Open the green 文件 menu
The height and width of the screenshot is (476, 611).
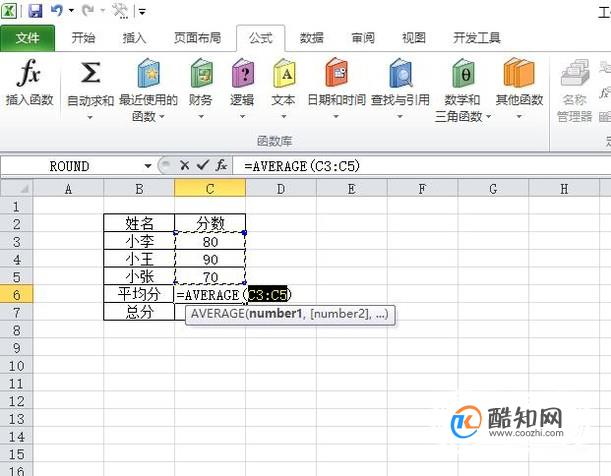[27, 38]
